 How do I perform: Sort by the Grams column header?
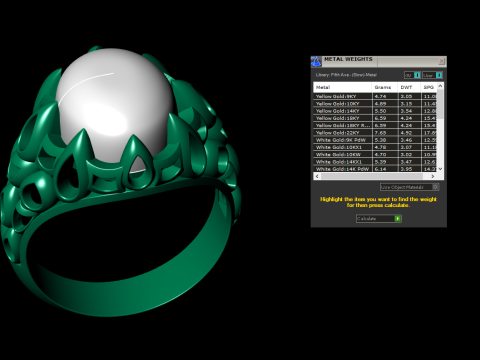click(385, 87)
